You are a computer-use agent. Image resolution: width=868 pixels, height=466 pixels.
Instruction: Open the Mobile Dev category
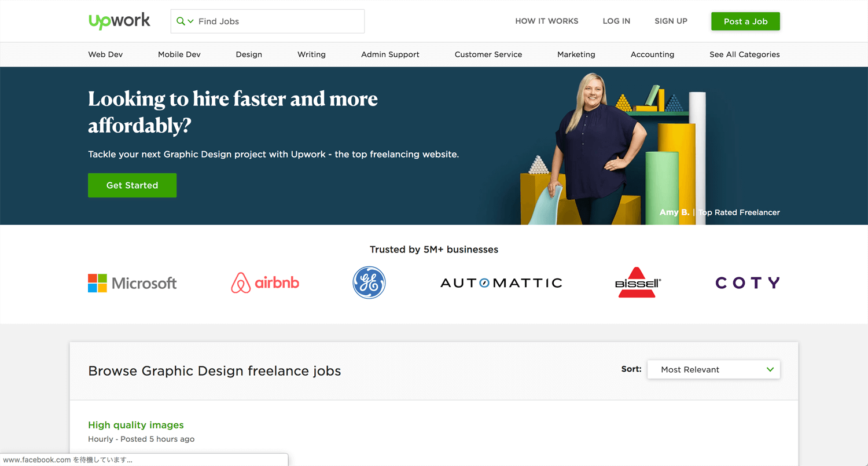tap(179, 54)
